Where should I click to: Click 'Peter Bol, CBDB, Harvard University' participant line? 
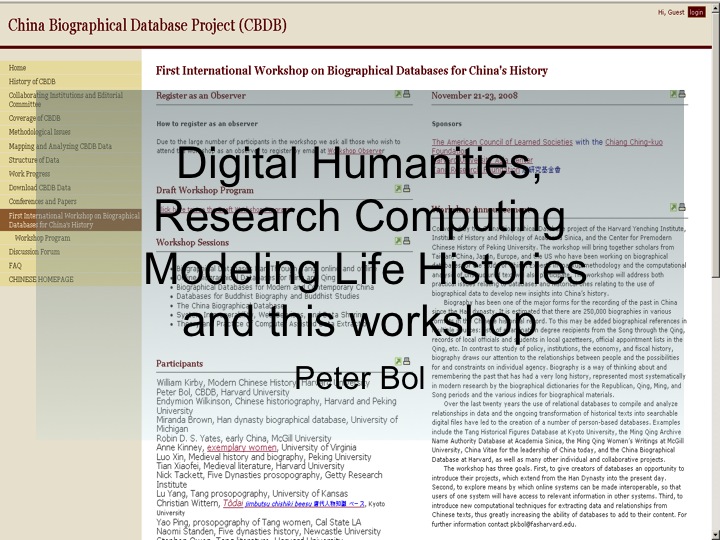pyautogui.click(x=223, y=392)
